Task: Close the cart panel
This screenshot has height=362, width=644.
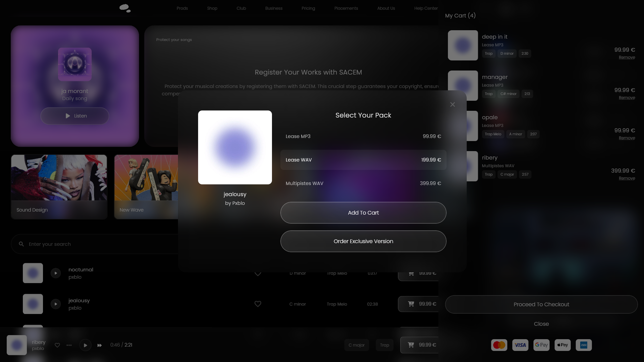Action: [541, 324]
